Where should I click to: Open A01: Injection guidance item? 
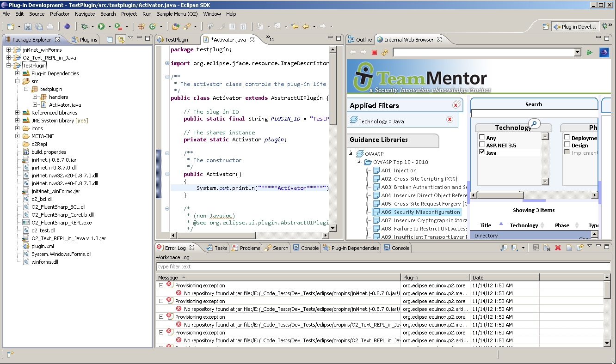pyautogui.click(x=399, y=170)
